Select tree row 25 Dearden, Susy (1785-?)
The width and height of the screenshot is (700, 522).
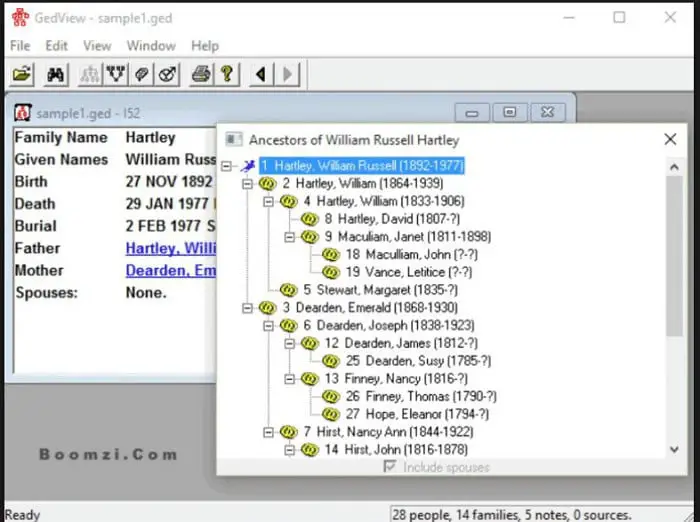(x=418, y=361)
